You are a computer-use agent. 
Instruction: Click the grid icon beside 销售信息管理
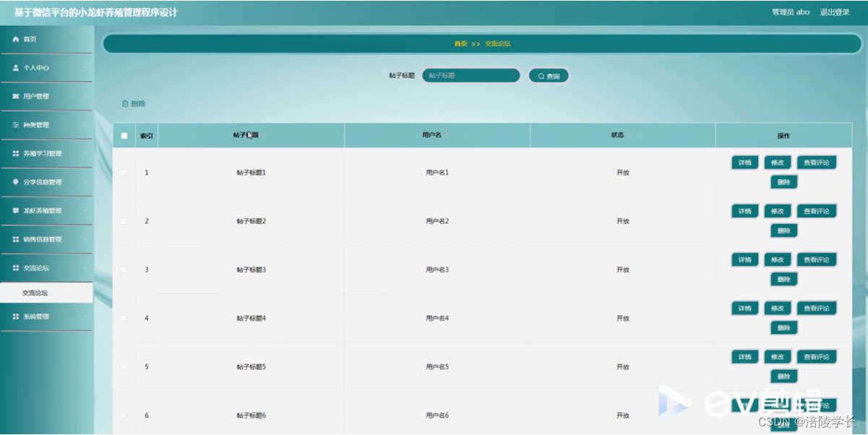coord(16,239)
